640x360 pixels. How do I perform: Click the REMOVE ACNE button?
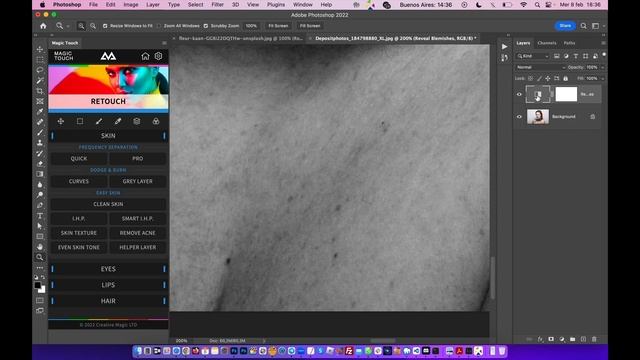(138, 233)
